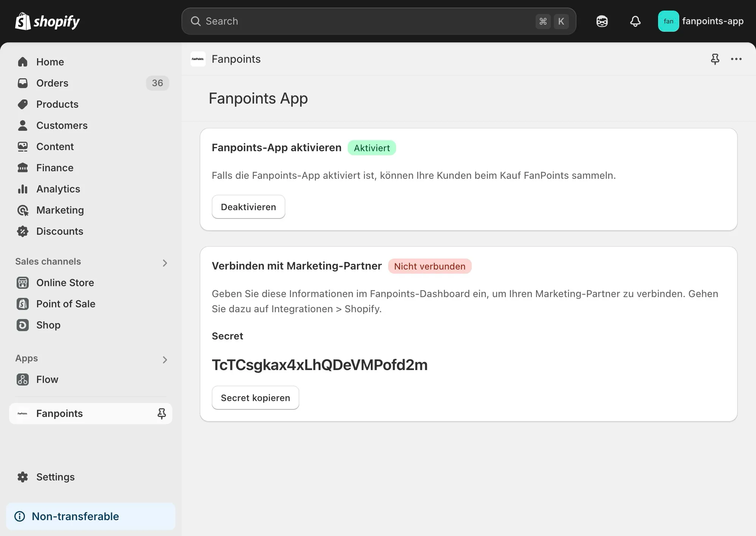Expand the Apps section chevron
756x536 pixels.
coord(165,359)
